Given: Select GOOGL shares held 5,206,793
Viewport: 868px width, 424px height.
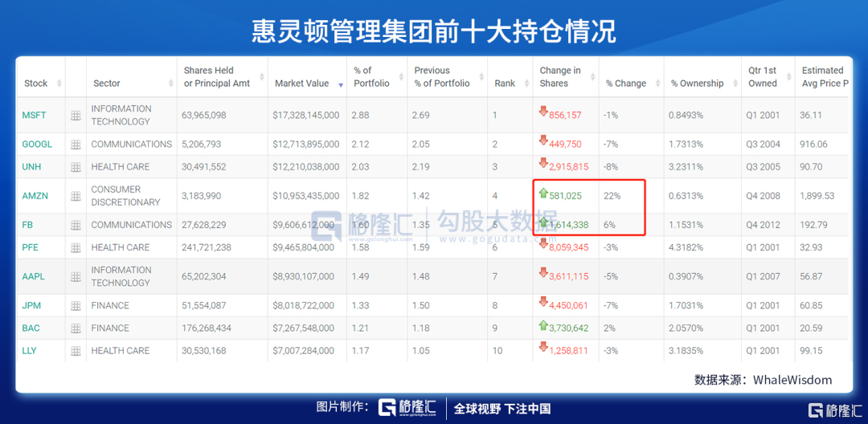Looking at the screenshot, I should 201,145.
